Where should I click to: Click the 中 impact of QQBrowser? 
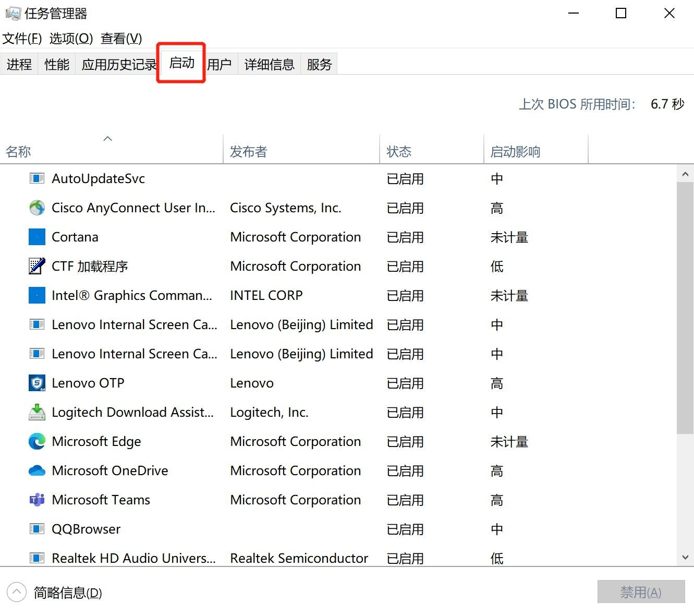(497, 529)
